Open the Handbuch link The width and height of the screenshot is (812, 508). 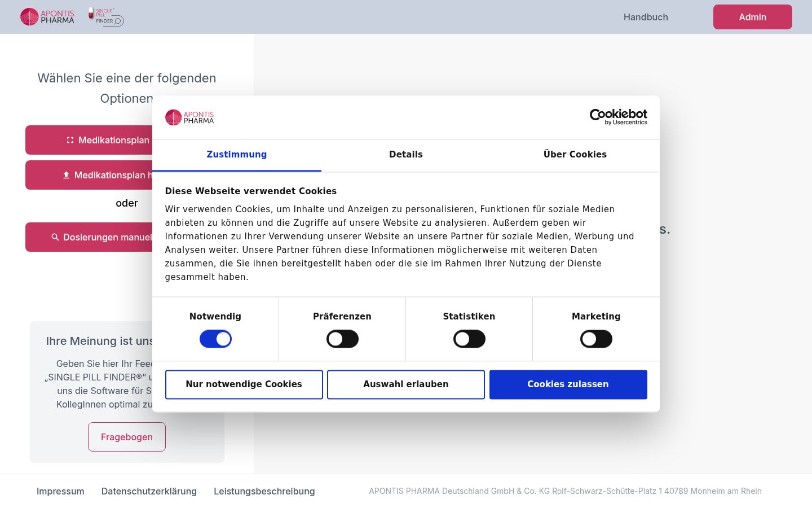(x=646, y=17)
